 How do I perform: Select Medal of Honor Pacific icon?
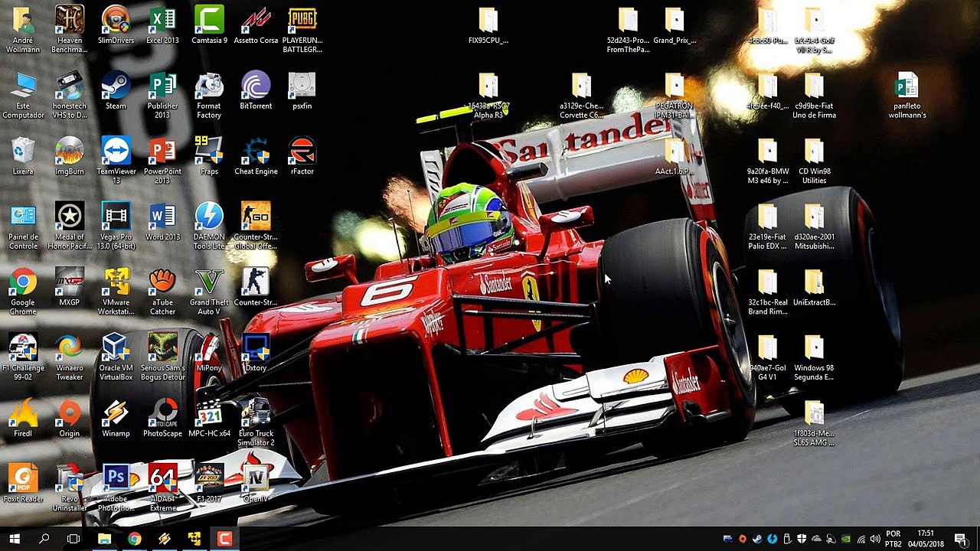[70, 226]
